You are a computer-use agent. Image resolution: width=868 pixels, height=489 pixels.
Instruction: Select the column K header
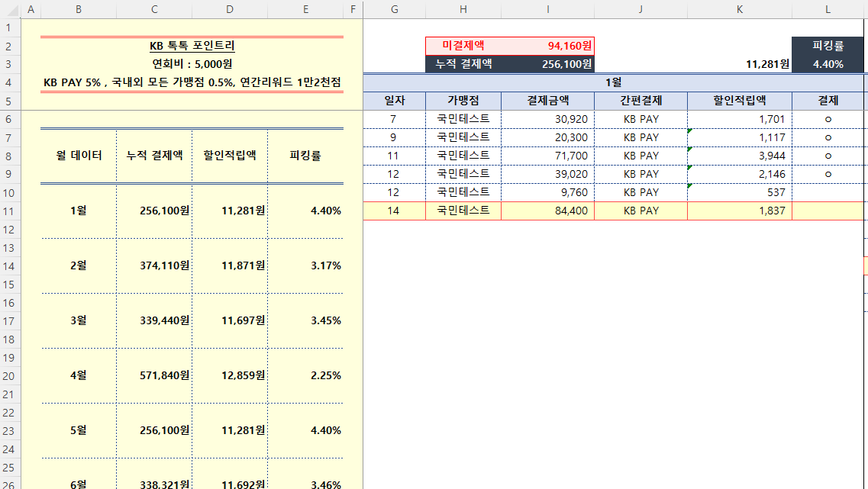(x=739, y=9)
